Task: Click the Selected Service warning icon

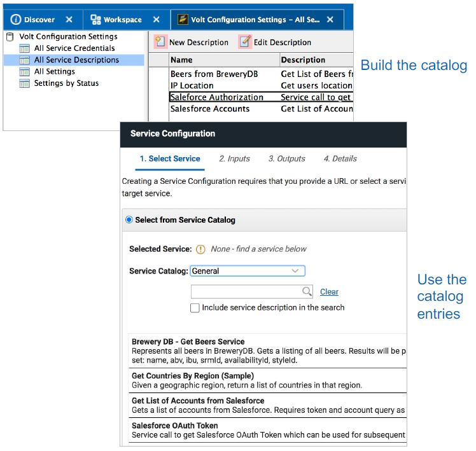Action: pos(200,249)
